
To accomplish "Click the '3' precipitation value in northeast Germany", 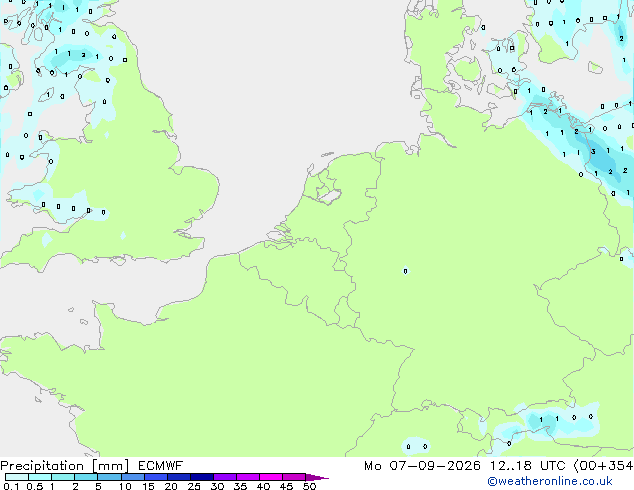I will click(593, 152).
